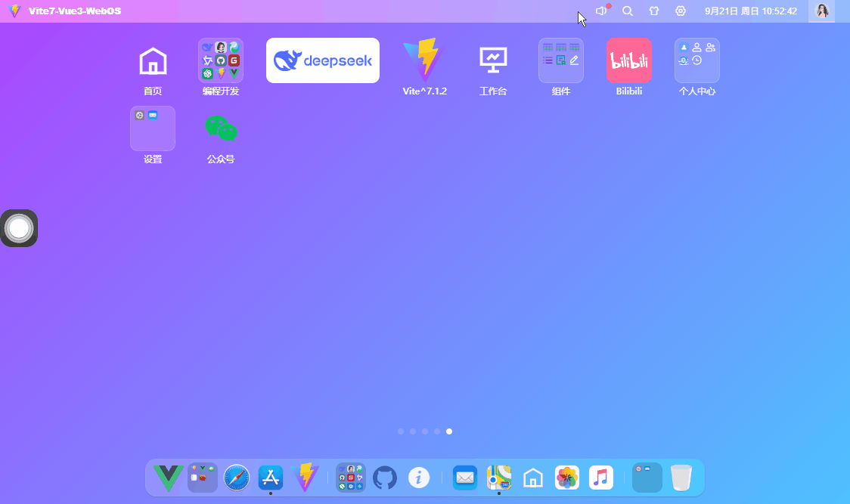The width and height of the screenshot is (850, 504).
Task: Open the 编程开发 app folder
Action: click(220, 60)
